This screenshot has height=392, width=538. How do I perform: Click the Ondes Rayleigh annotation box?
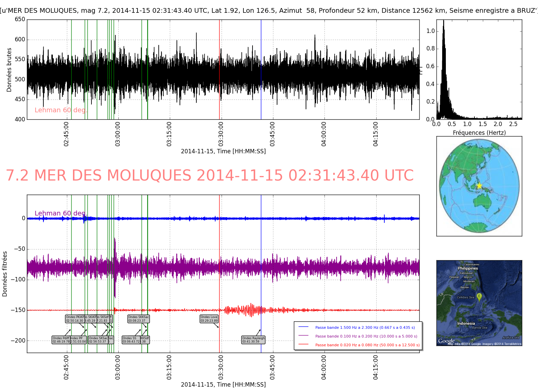253,340
